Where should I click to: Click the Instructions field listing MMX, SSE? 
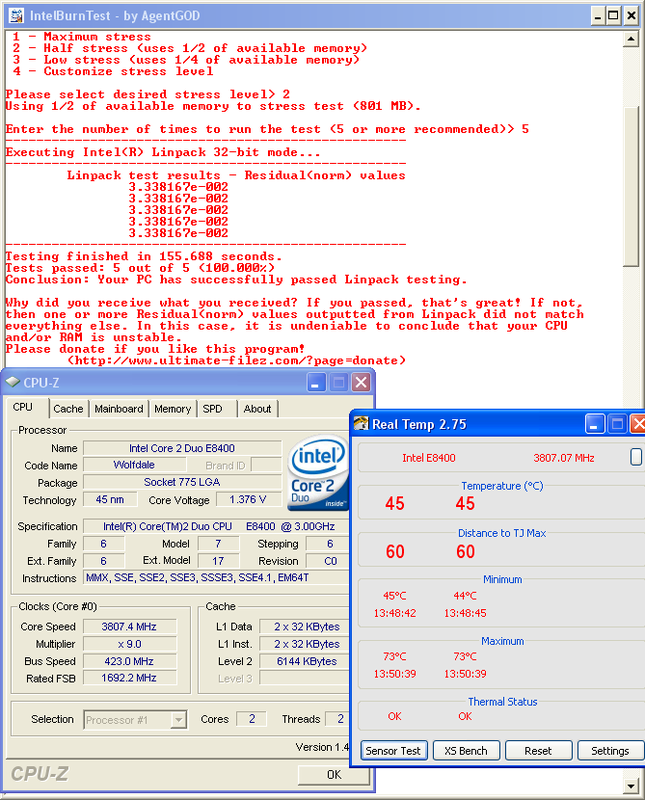click(x=217, y=578)
